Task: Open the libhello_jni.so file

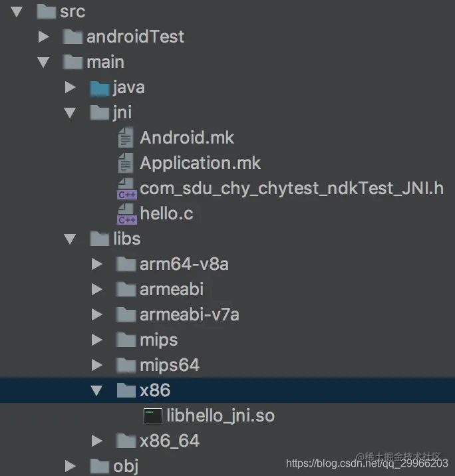Action: pyautogui.click(x=220, y=416)
